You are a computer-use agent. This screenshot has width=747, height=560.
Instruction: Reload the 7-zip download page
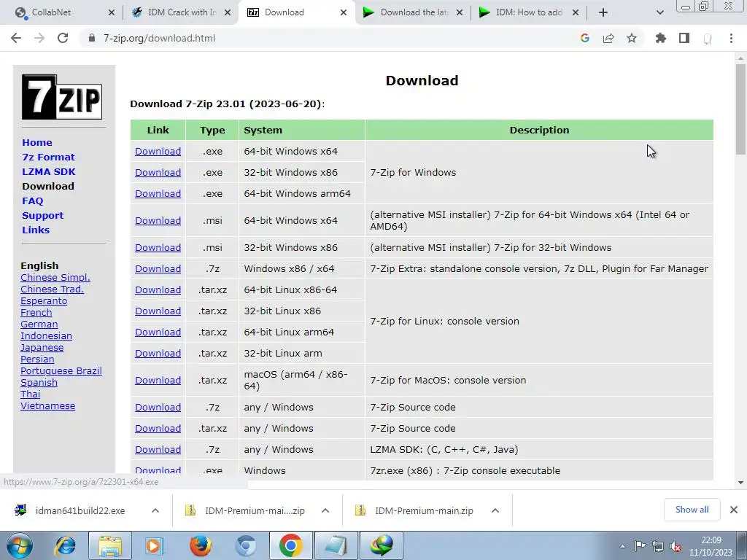63,38
